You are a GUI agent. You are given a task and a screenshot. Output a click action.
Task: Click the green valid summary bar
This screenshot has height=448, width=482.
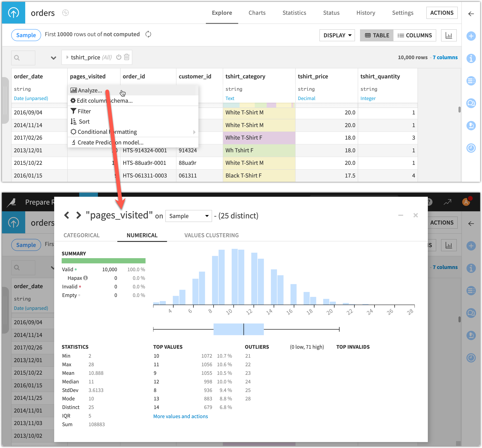click(x=103, y=261)
